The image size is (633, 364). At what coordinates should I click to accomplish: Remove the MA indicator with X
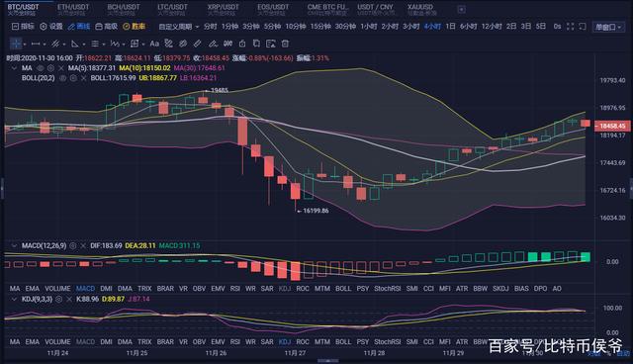(x=61, y=68)
